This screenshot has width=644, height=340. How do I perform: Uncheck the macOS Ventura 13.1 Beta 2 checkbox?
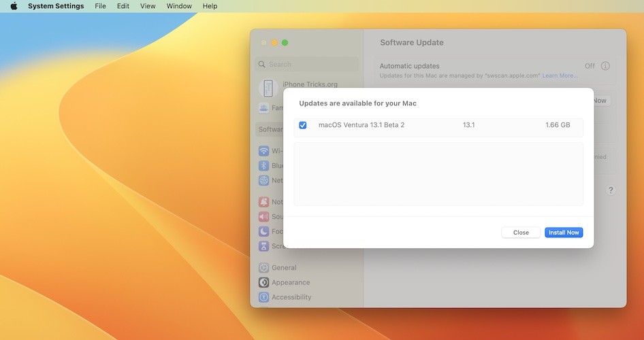[303, 125]
